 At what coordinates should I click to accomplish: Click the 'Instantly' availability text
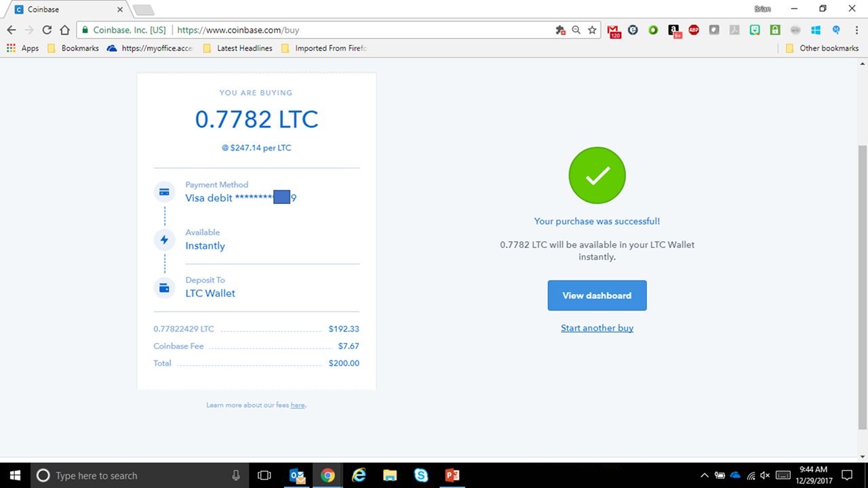pyautogui.click(x=205, y=246)
